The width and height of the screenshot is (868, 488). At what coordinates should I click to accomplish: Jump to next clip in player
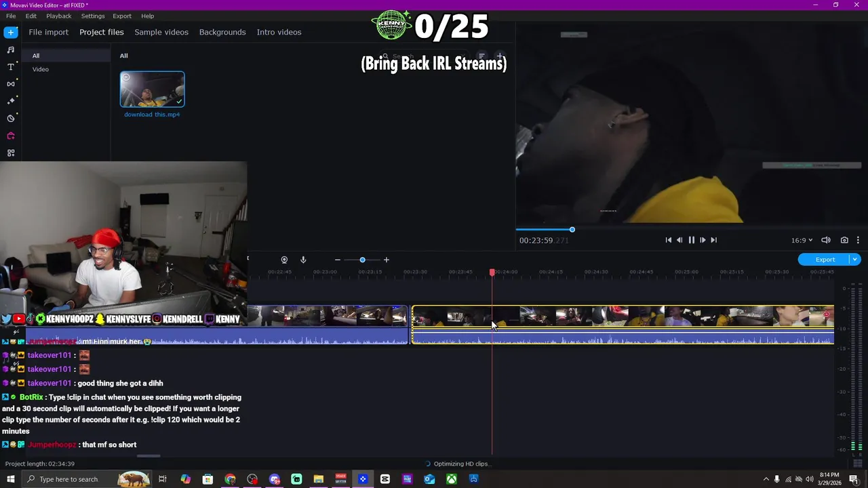pyautogui.click(x=713, y=240)
